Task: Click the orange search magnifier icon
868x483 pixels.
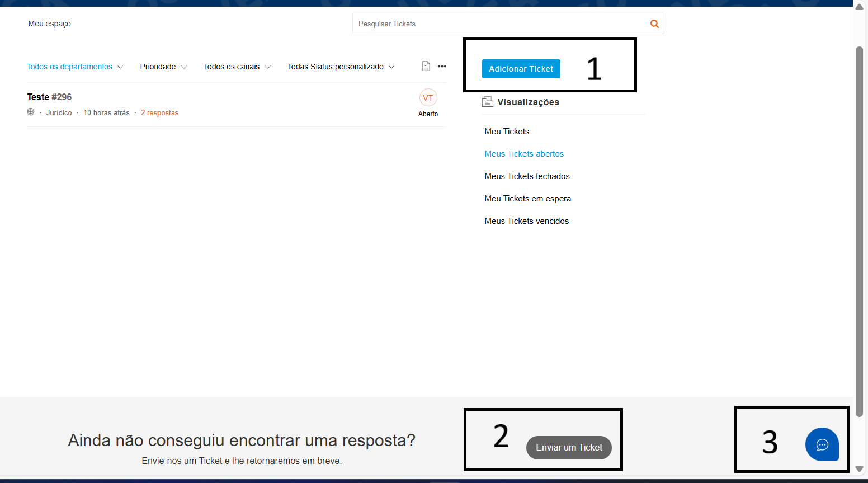Action: pos(654,24)
